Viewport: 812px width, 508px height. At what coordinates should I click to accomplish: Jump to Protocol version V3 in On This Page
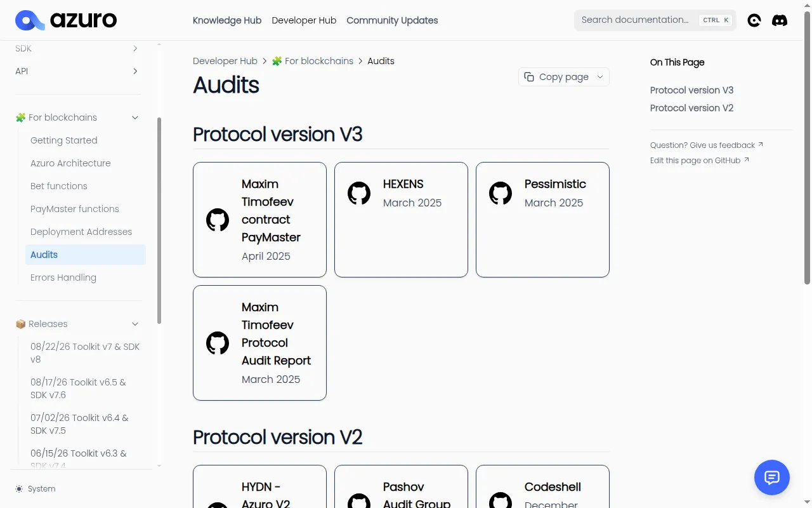click(691, 90)
